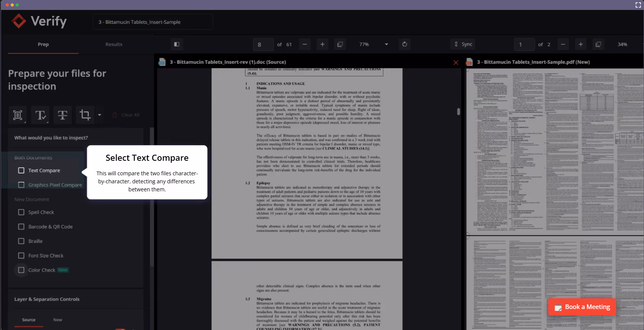Select the New layer tab
The image size is (644, 330).
coord(58,320)
